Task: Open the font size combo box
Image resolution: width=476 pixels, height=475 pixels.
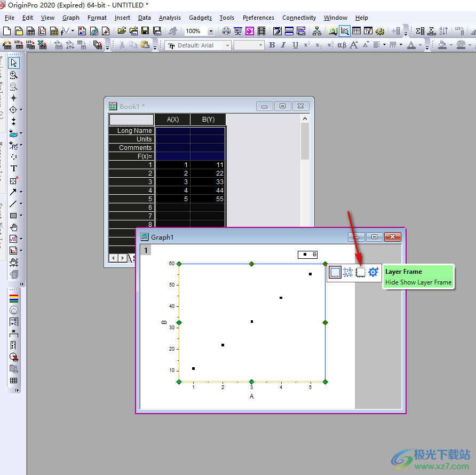Action: coord(249,45)
